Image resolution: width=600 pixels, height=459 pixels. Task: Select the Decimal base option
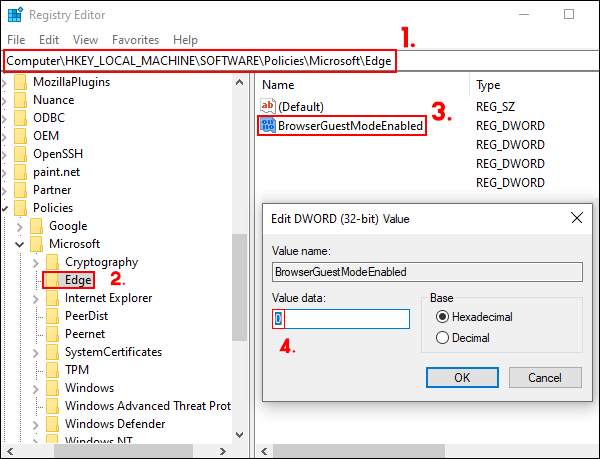pos(463,338)
